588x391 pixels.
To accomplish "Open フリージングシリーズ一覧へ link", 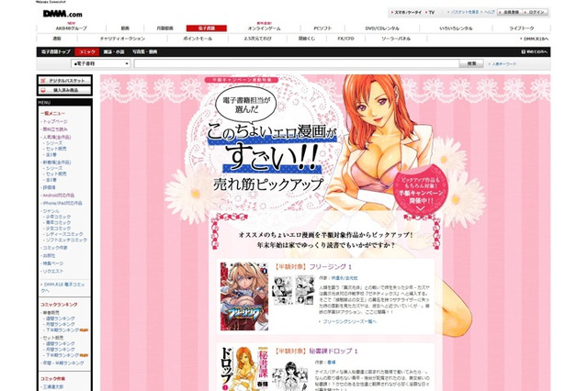I will tap(349, 322).
